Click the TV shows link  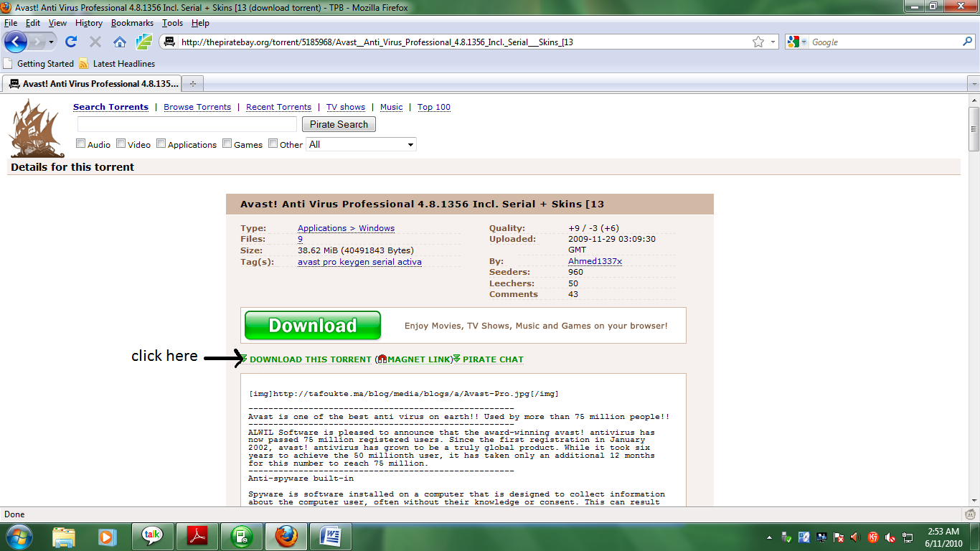coord(346,107)
